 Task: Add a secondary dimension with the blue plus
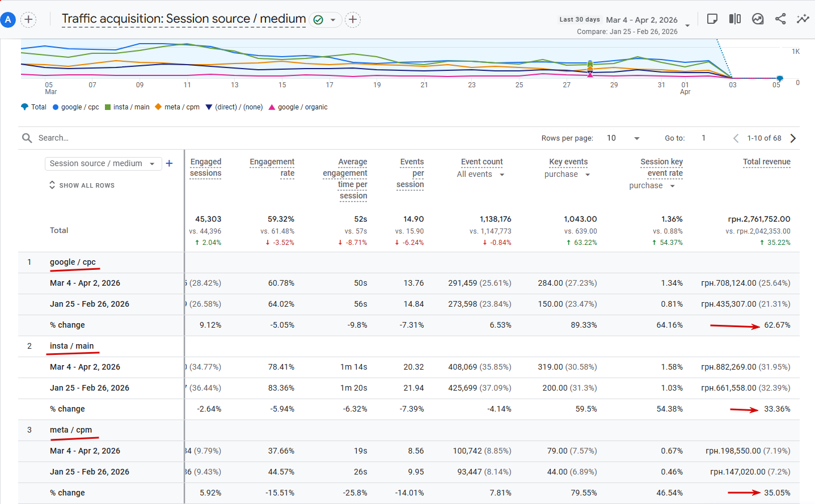click(169, 163)
